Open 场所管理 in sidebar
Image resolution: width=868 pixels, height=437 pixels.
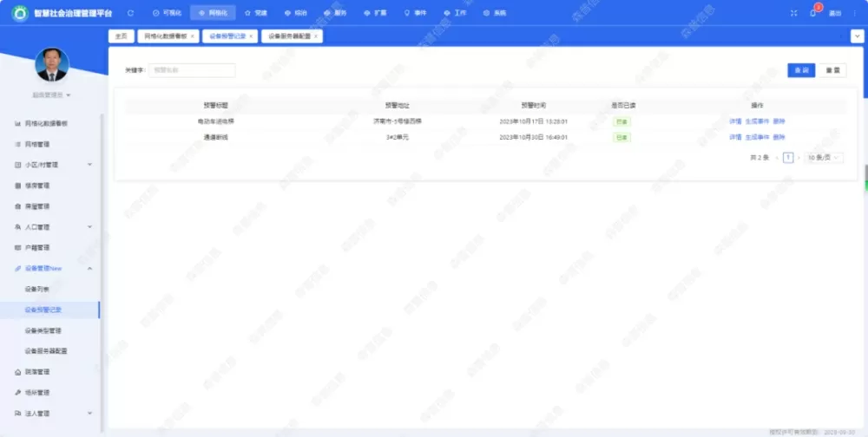click(x=37, y=393)
